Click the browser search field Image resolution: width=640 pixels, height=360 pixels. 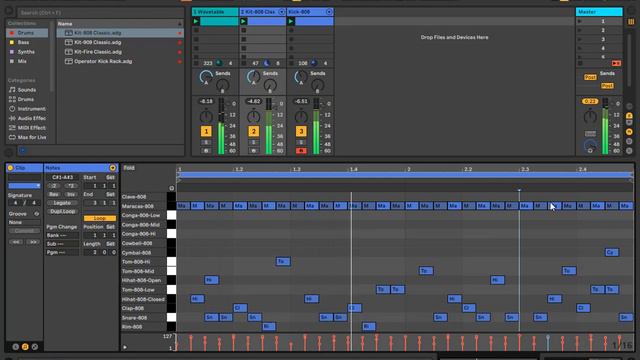pos(100,13)
